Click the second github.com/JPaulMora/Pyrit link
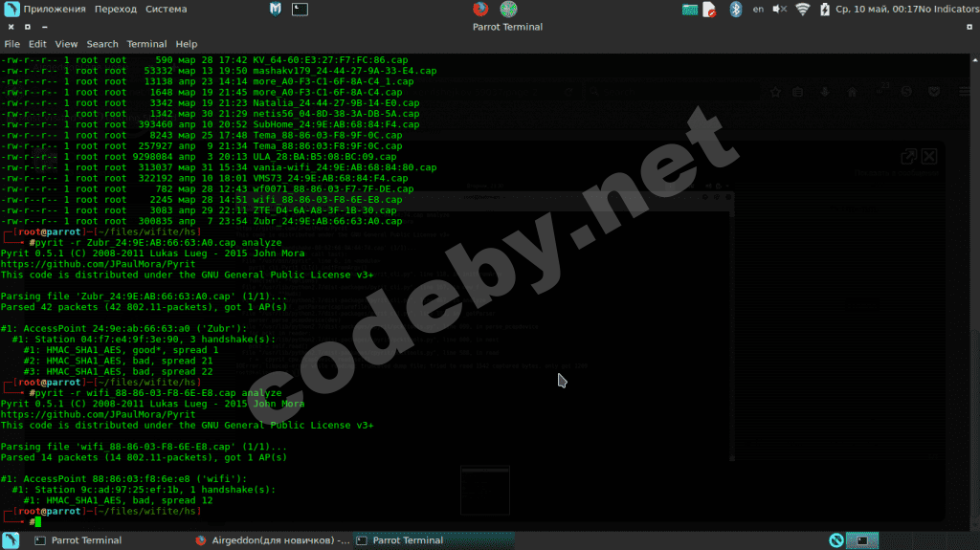This screenshot has height=550, width=980. pyautogui.click(x=99, y=414)
